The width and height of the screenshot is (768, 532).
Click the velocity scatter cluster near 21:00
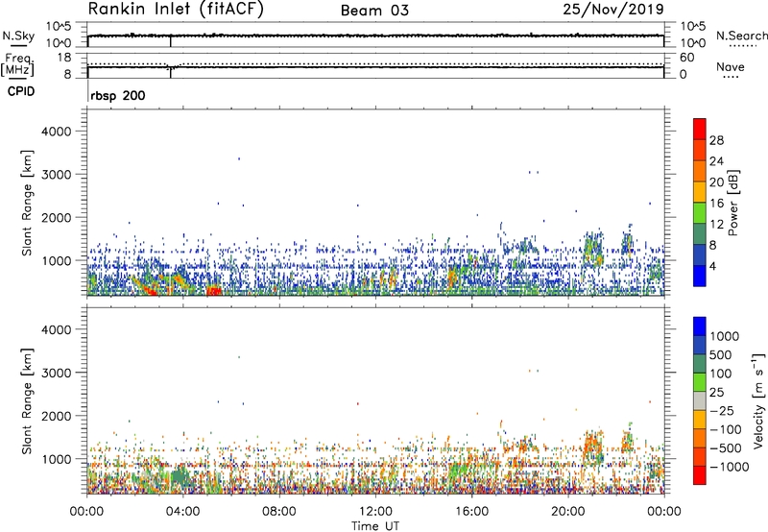pos(593,447)
